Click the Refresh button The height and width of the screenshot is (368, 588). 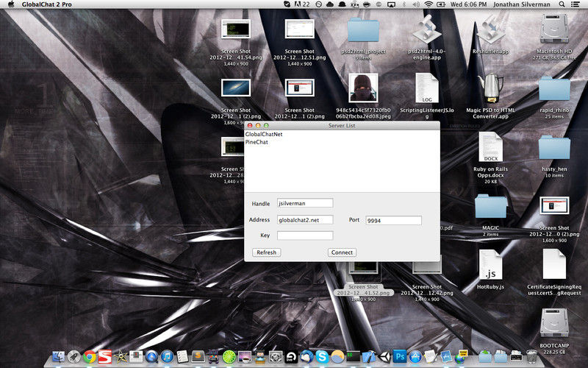266,252
